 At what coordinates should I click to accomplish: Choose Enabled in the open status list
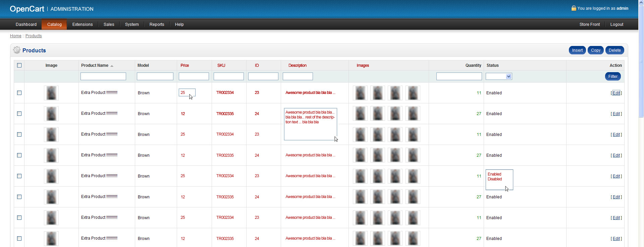pyautogui.click(x=494, y=174)
